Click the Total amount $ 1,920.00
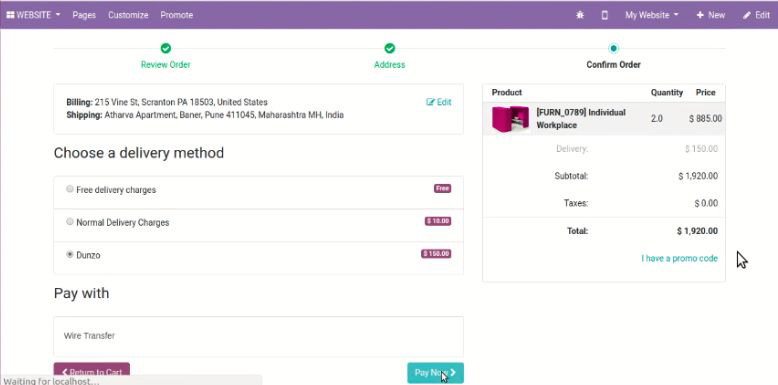The width and height of the screenshot is (778, 385). 697,231
